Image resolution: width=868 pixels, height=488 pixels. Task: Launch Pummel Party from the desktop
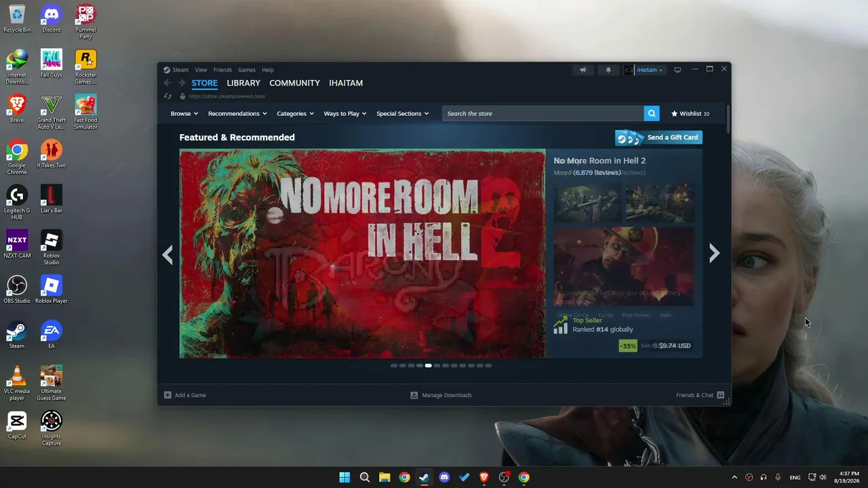click(x=85, y=22)
